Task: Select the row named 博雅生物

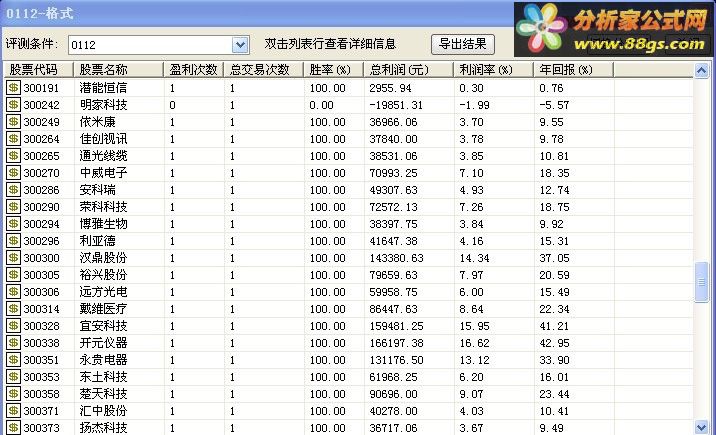Action: pyautogui.click(x=349, y=224)
